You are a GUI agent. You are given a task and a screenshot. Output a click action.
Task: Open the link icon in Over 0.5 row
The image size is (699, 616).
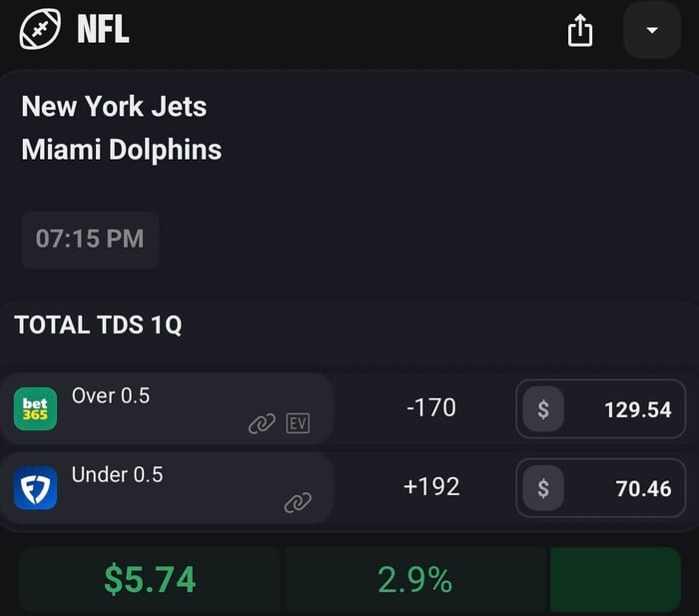(262, 424)
